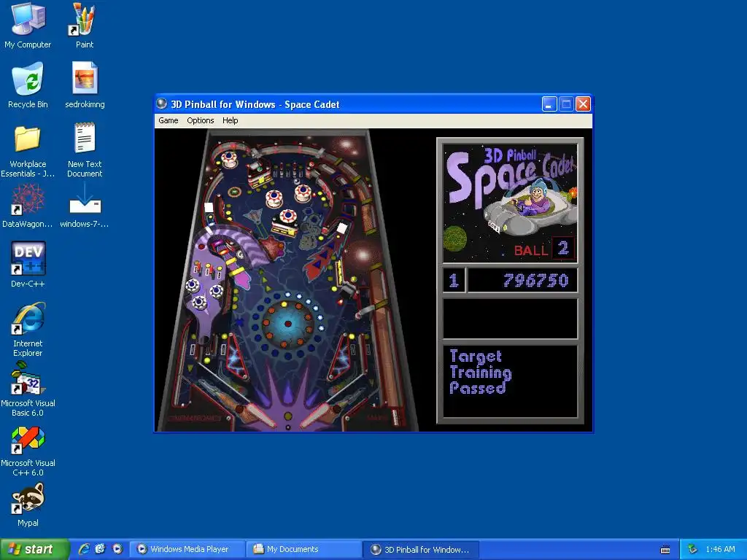Click the system tray network icon
Image resolution: width=747 pixels, height=560 pixels.
click(692, 549)
